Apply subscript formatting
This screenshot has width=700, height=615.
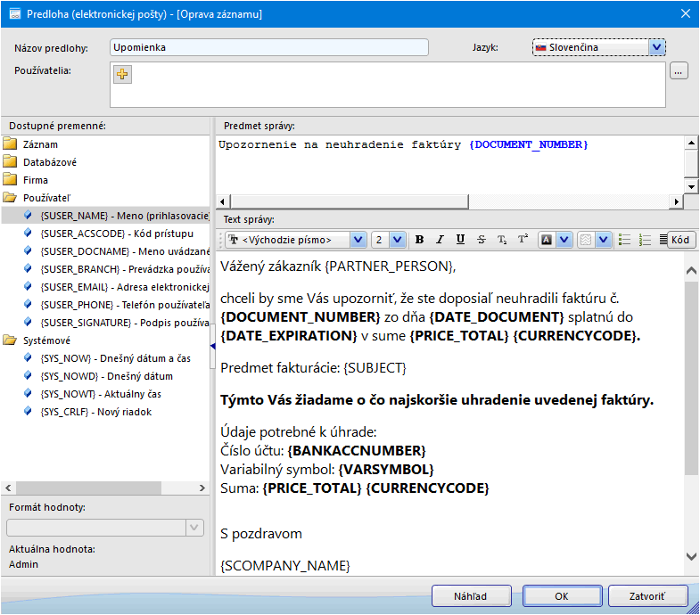point(502,240)
